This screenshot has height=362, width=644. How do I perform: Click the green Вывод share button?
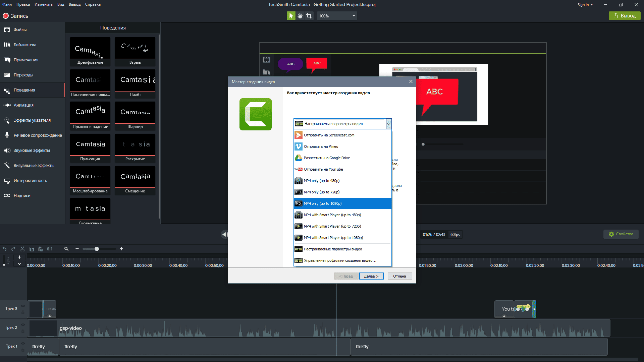pos(625,16)
